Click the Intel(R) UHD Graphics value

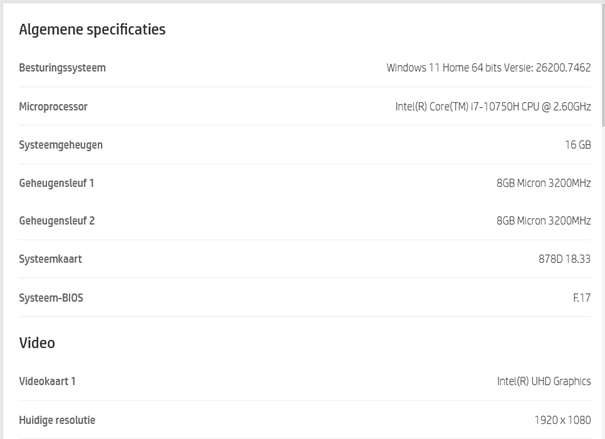coord(543,381)
